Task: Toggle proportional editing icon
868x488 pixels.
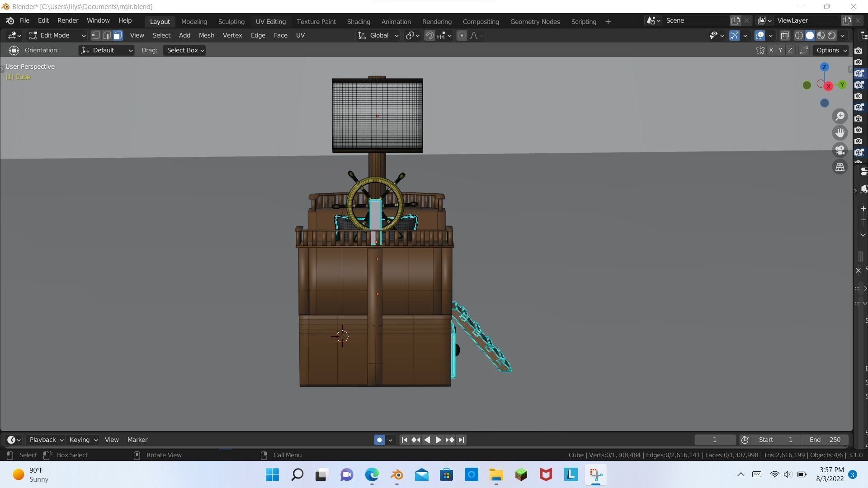Action: [462, 36]
